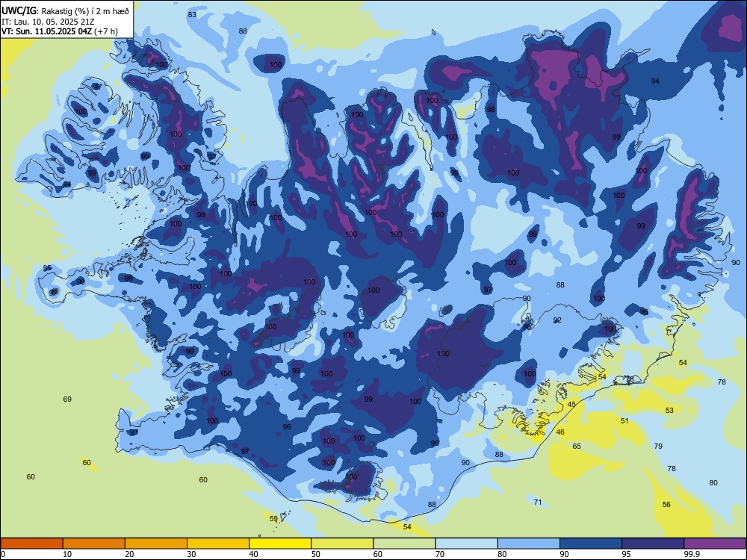Click the amber 20–30 legend swatch
The image size is (747, 560).
(x=156, y=544)
